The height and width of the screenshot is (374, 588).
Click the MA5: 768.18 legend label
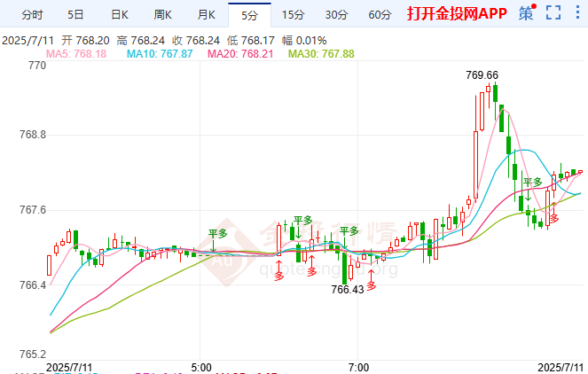point(76,54)
